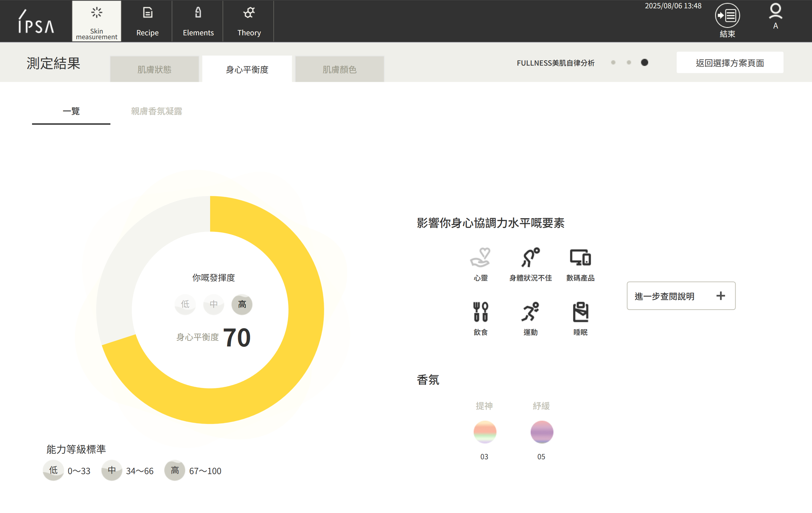Switch to the 肌膚狀態 tab
Screen dimensions: 812x513
click(x=154, y=69)
